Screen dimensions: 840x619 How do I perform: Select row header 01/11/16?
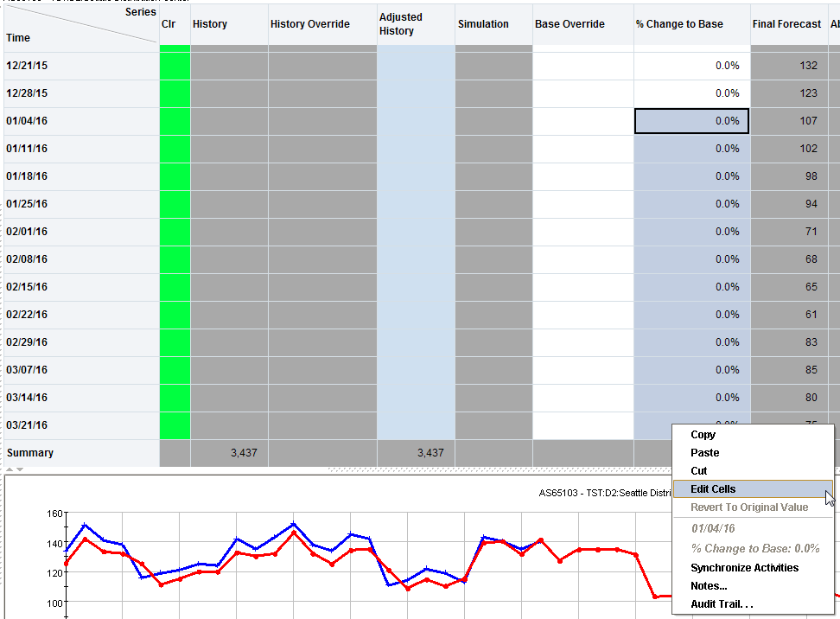coord(81,149)
